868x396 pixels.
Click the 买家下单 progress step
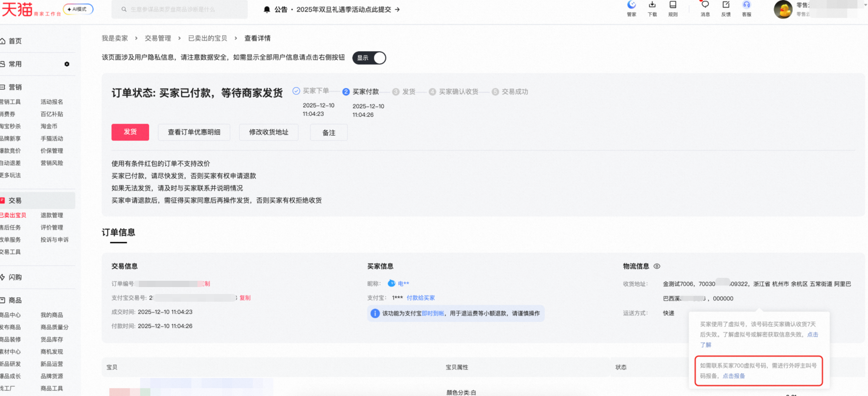click(311, 91)
